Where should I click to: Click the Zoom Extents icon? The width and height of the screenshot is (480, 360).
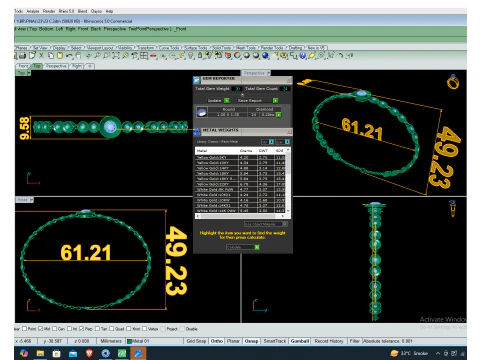(x=116, y=56)
